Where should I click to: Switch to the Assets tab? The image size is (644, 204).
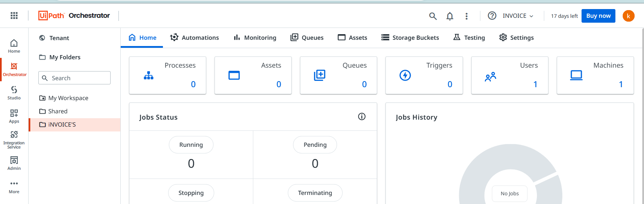(x=352, y=38)
